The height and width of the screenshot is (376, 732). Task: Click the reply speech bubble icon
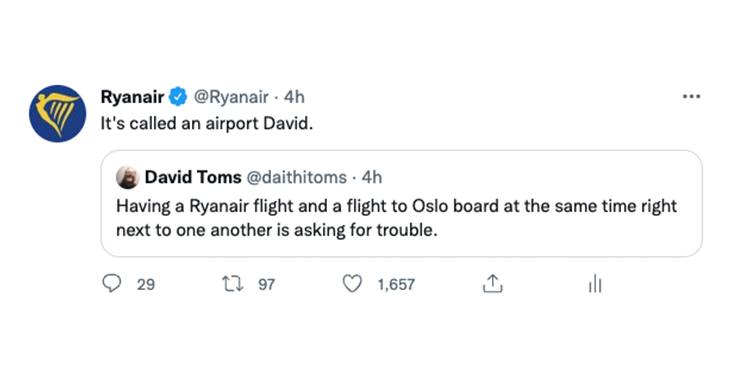pyautogui.click(x=112, y=283)
